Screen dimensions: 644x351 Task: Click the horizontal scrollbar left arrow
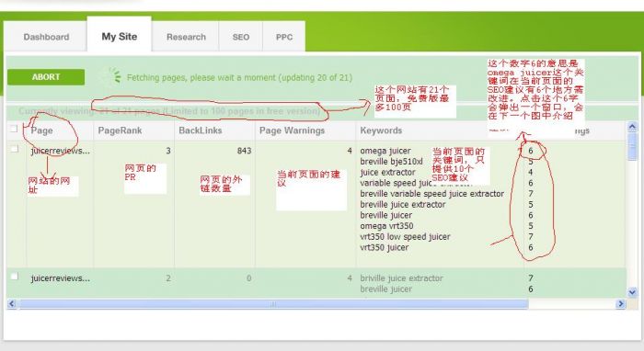11,304
